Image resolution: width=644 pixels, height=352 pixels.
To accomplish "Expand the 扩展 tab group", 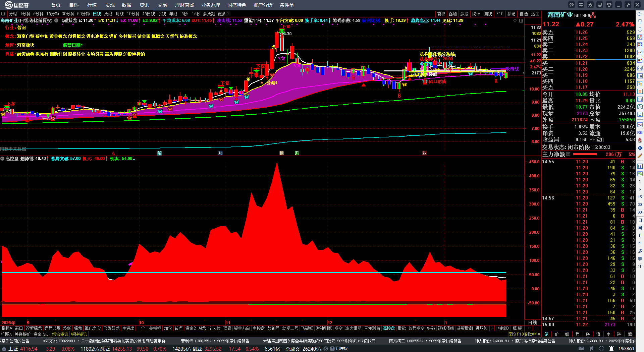I will tap(6, 334).
